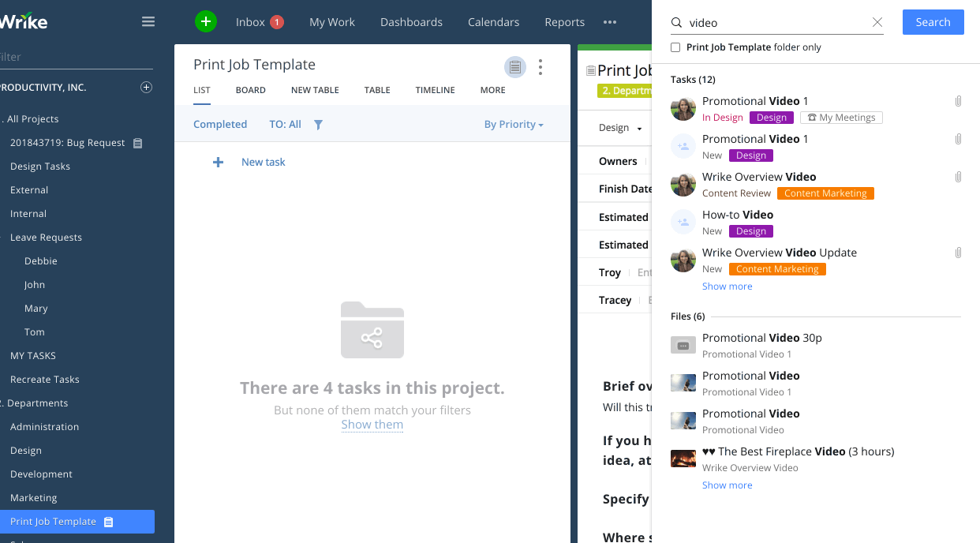Select Marketing department folder
980x543 pixels.
tap(34, 498)
